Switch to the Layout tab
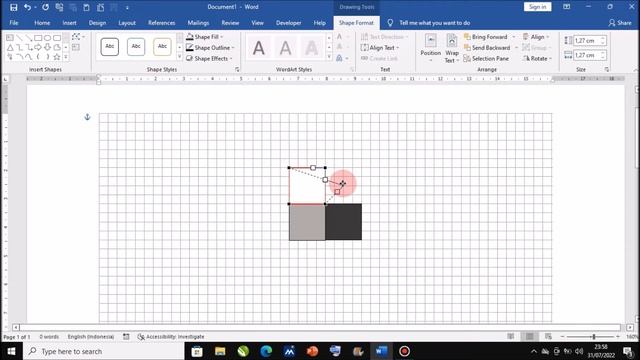Screen dimensions: 640x360 (x=127, y=23)
